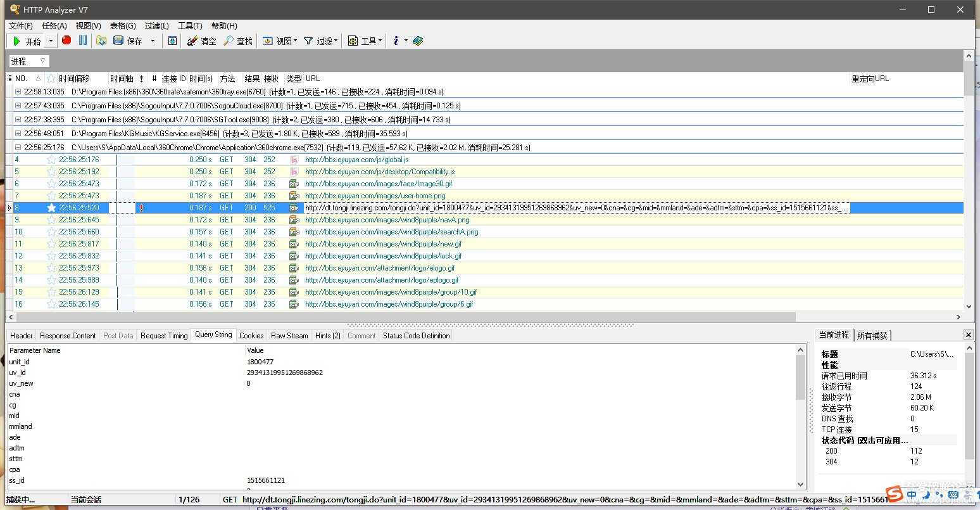
Task: Expand the SogouCloud.exe process group
Action: [18, 106]
